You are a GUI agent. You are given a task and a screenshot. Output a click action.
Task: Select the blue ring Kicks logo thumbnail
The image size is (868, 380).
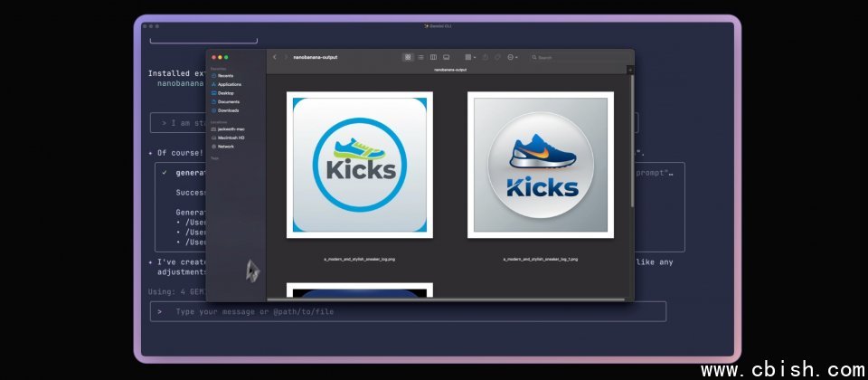click(x=360, y=165)
